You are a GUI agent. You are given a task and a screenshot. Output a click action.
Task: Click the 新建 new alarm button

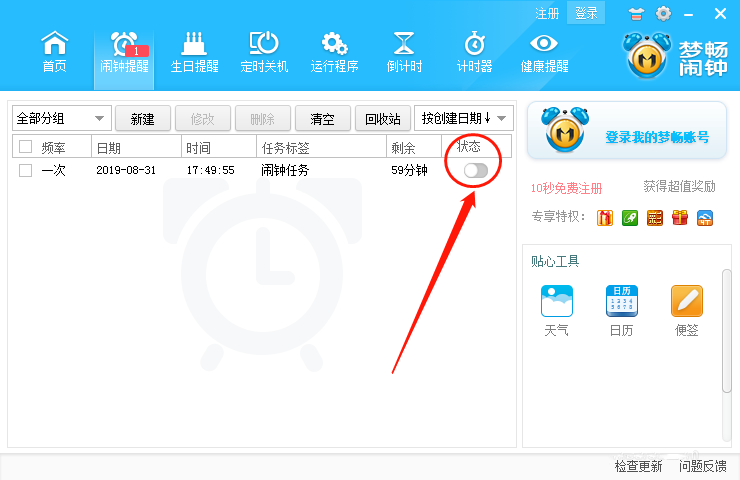[x=143, y=118]
